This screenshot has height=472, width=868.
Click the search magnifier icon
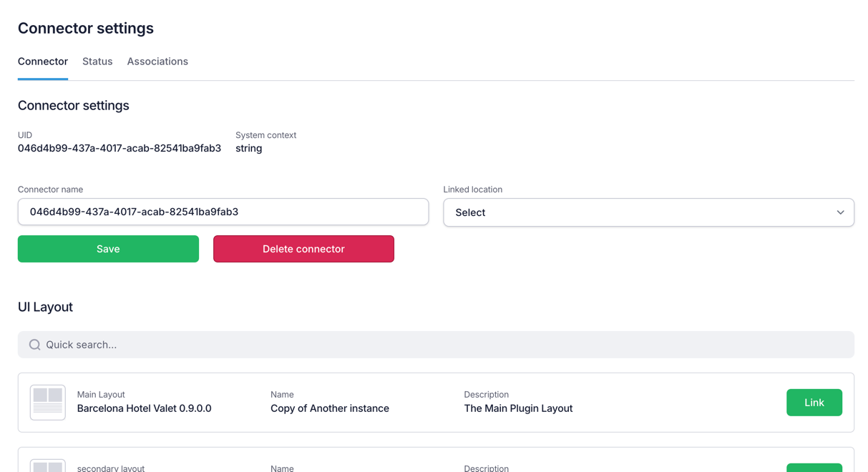click(x=34, y=345)
